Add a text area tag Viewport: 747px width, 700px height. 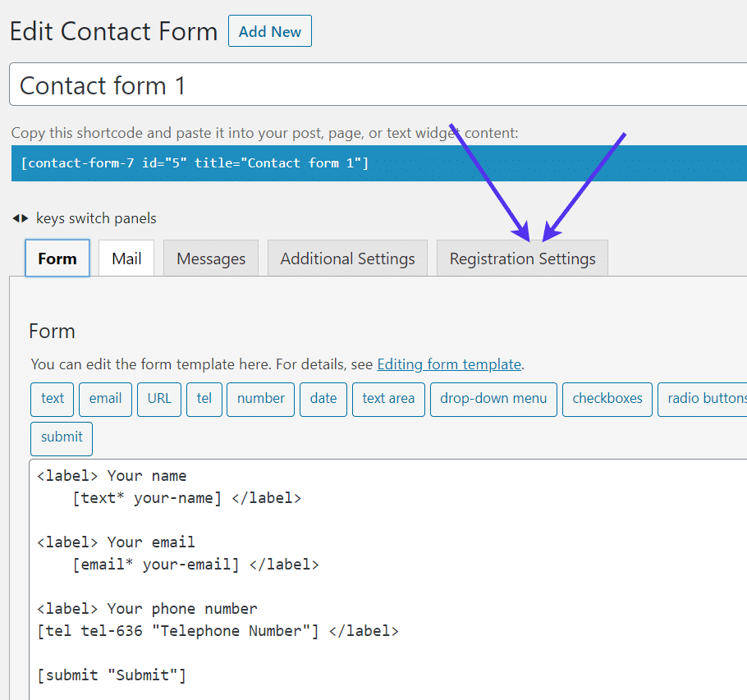(x=388, y=399)
